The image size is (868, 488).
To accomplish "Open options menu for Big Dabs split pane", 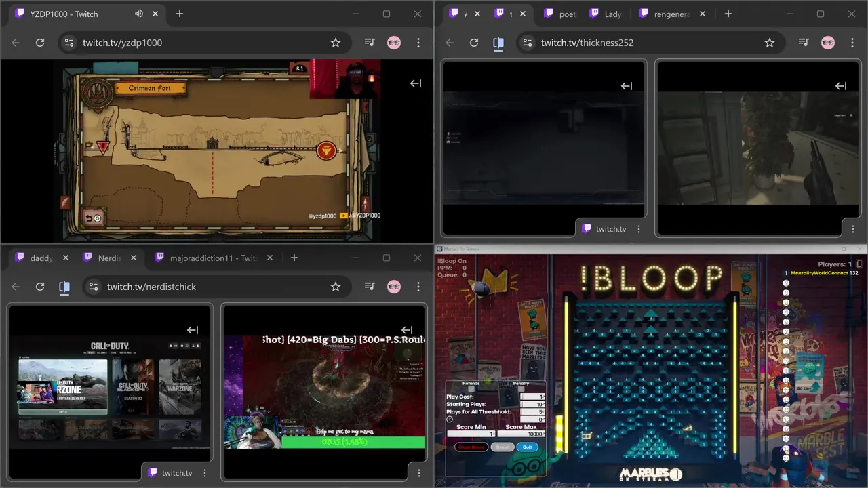I will pyautogui.click(x=418, y=473).
